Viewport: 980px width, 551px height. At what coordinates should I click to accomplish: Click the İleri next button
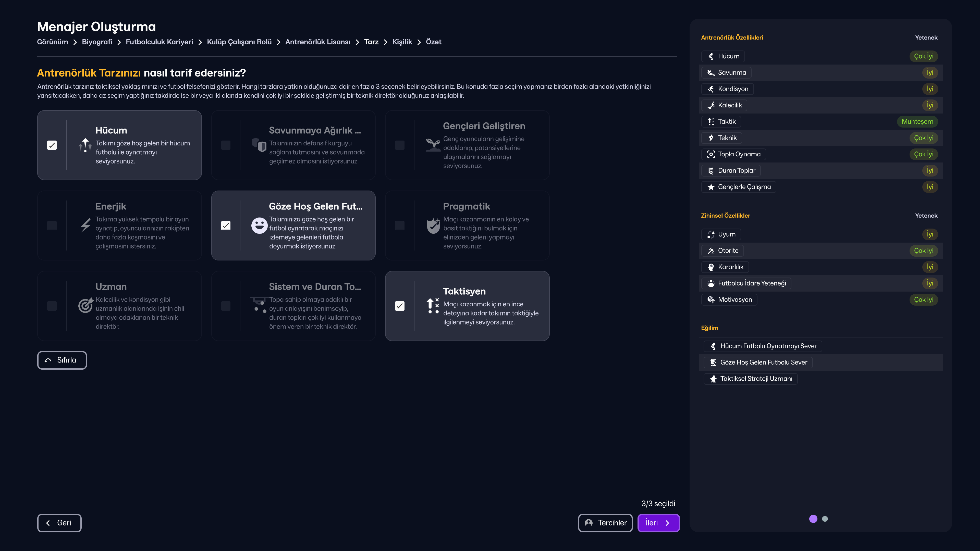point(658,523)
